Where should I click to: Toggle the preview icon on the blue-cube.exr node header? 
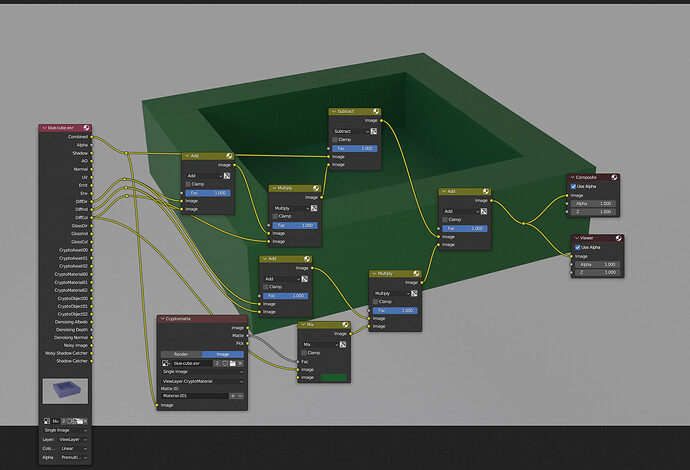pyautogui.click(x=86, y=128)
